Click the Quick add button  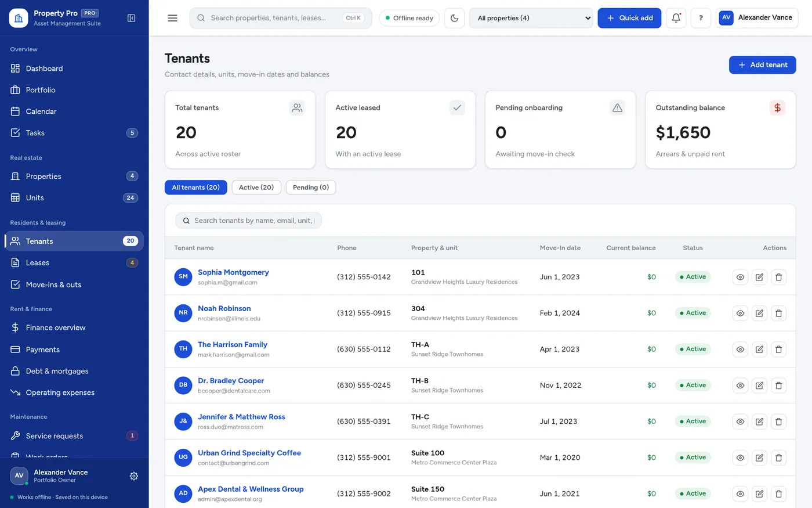point(629,18)
